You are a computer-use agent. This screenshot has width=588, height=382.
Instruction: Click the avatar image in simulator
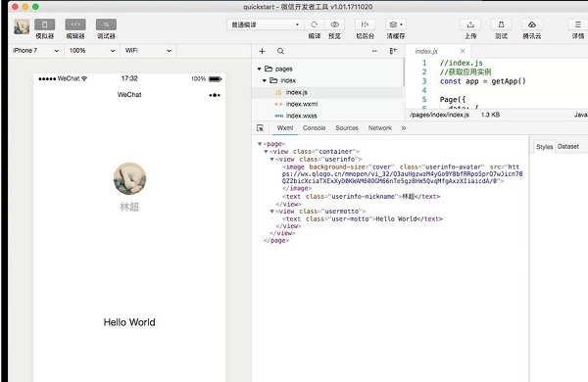[x=129, y=178]
